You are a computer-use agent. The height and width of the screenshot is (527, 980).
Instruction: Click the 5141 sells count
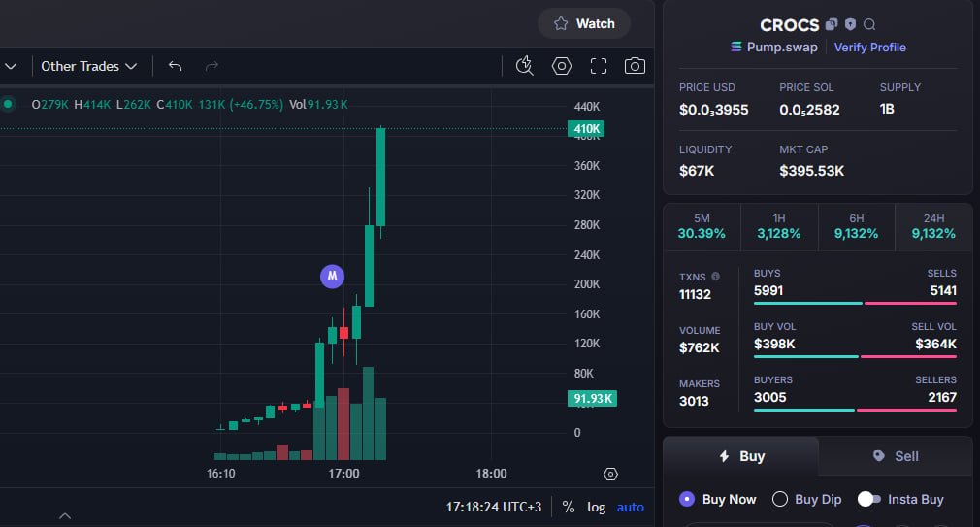(x=943, y=291)
